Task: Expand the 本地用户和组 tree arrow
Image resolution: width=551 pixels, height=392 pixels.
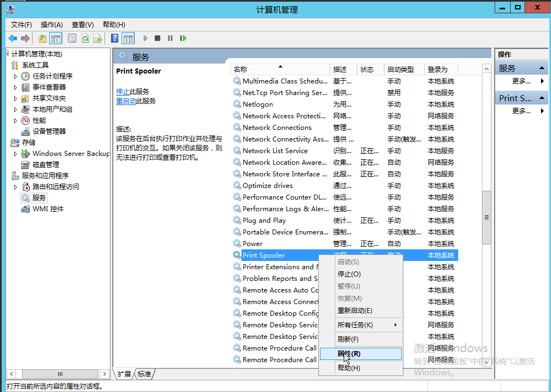Action: (x=15, y=109)
